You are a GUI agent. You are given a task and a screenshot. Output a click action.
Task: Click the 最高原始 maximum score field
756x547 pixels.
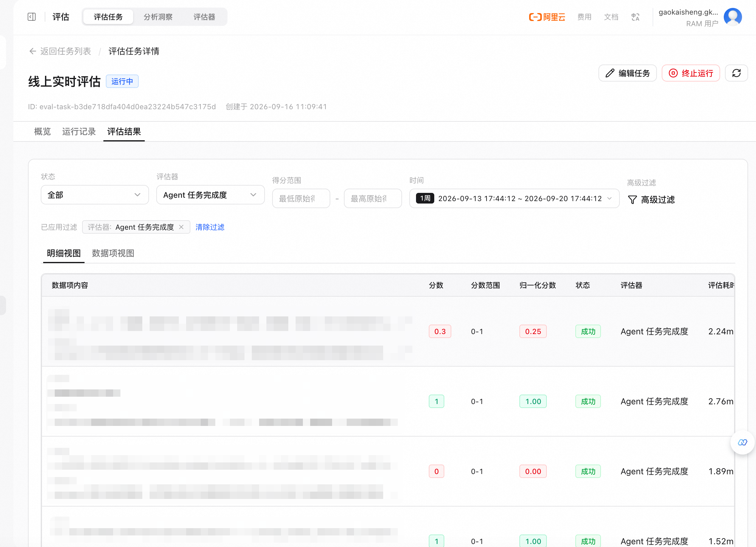[x=373, y=198]
